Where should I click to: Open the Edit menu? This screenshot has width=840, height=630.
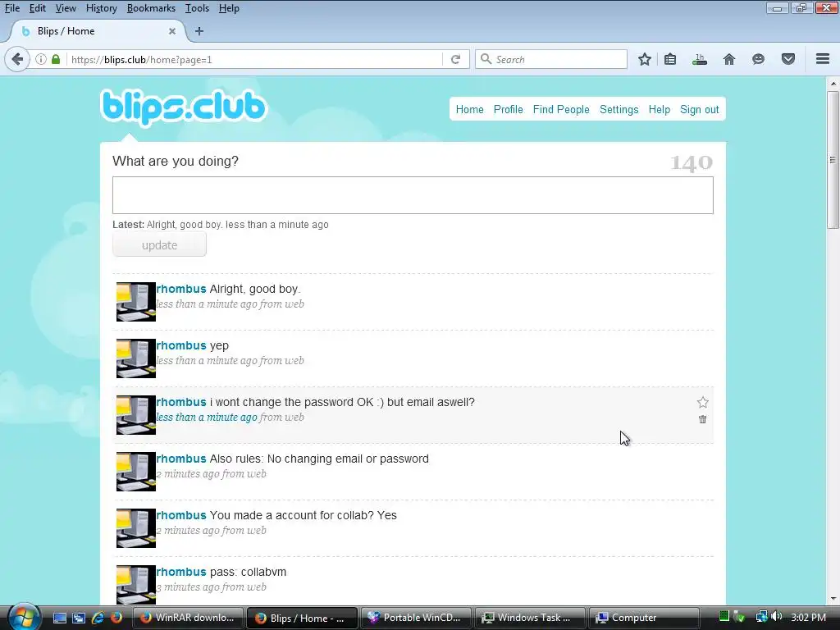coord(37,8)
